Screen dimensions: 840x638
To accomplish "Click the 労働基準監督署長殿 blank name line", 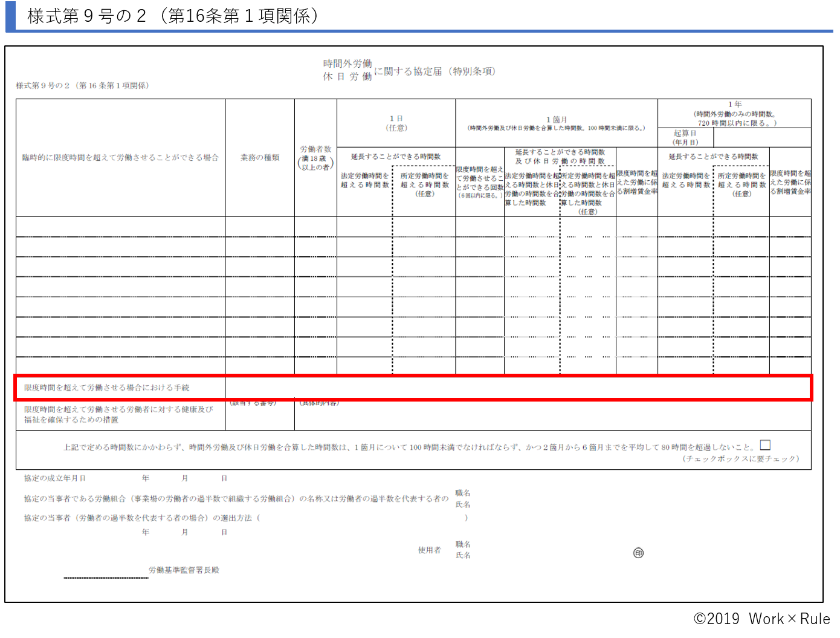I will tap(106, 578).
